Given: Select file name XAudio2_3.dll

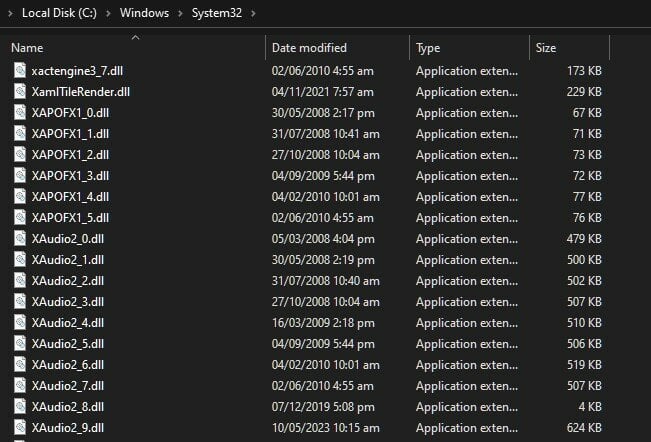Looking at the screenshot, I should pos(68,302).
